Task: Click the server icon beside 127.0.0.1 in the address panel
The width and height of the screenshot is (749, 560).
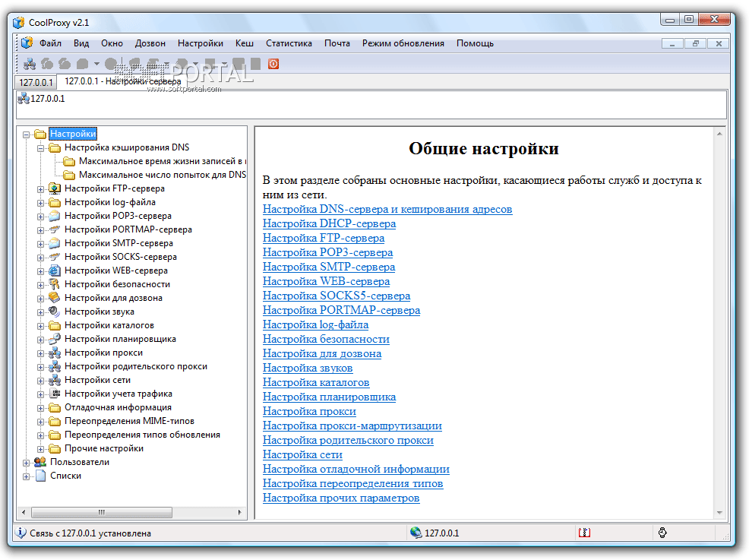Action: point(24,99)
